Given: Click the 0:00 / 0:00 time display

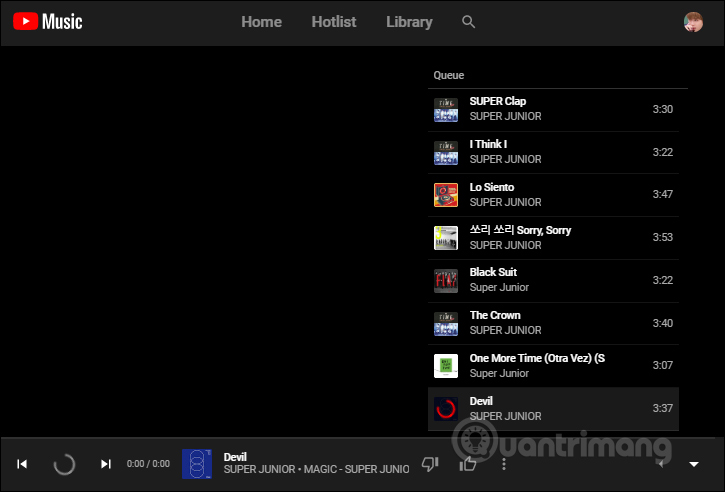Looking at the screenshot, I should pyautogui.click(x=148, y=464).
